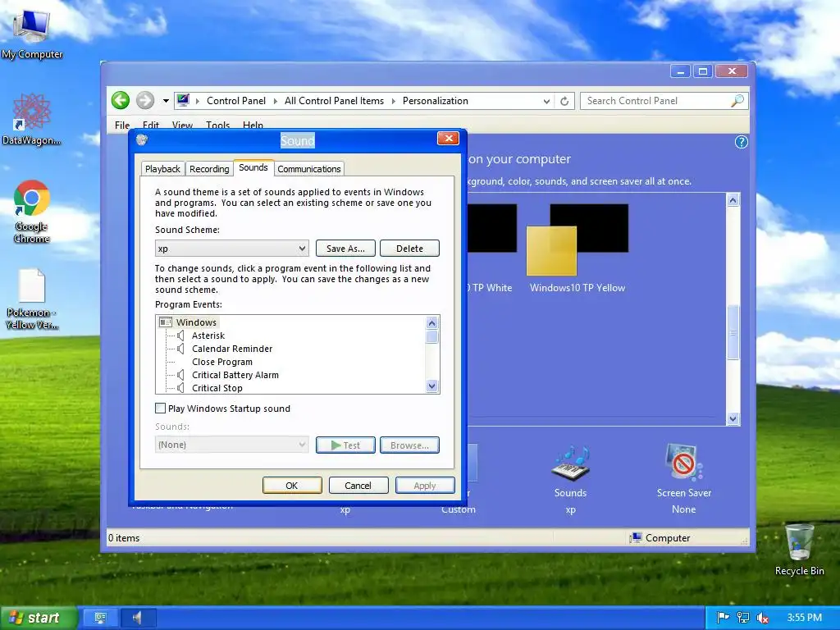The image size is (840, 630).
Task: Click the chevron after All Control Panel Items
Action: coord(393,101)
